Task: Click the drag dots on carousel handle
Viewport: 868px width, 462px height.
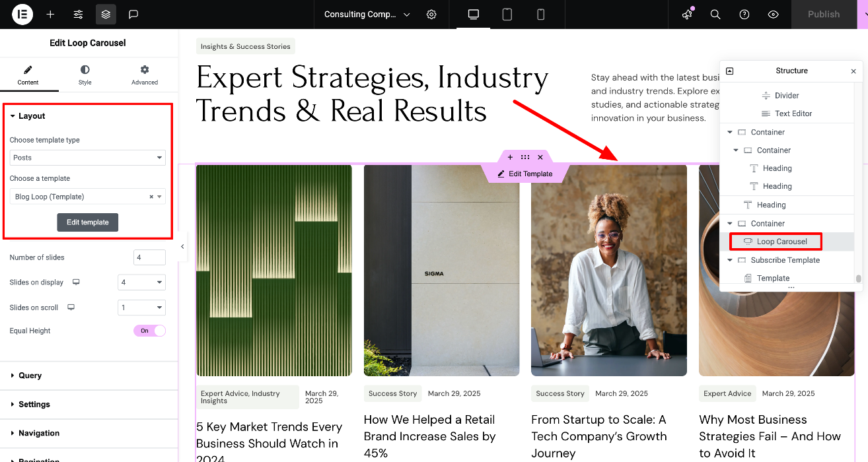Action: click(525, 157)
